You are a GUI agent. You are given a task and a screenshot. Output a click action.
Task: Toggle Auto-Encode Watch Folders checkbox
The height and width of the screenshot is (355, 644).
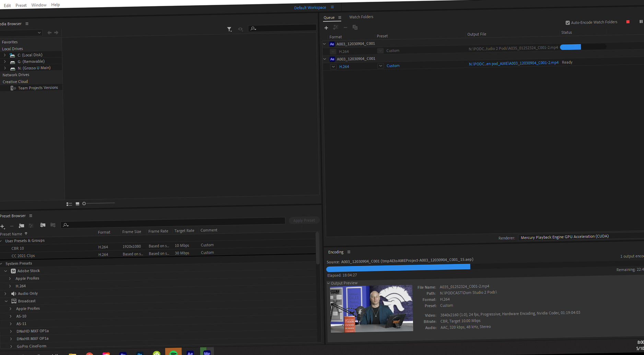click(568, 22)
